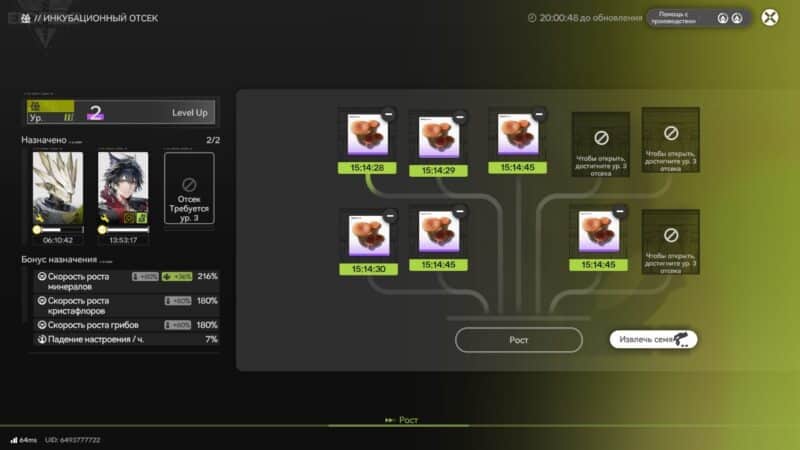Remove mushroom from slot timed 15:14:28

(388, 116)
